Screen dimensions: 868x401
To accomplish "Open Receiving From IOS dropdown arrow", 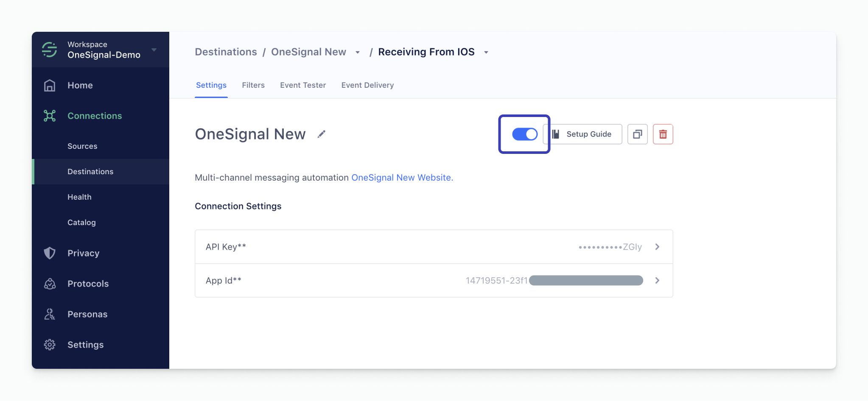I will 486,52.
